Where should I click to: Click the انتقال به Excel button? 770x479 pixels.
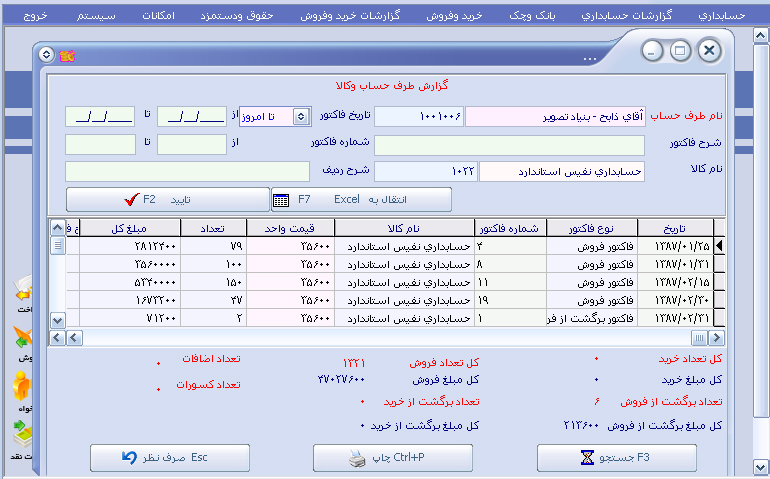[x=360, y=199]
